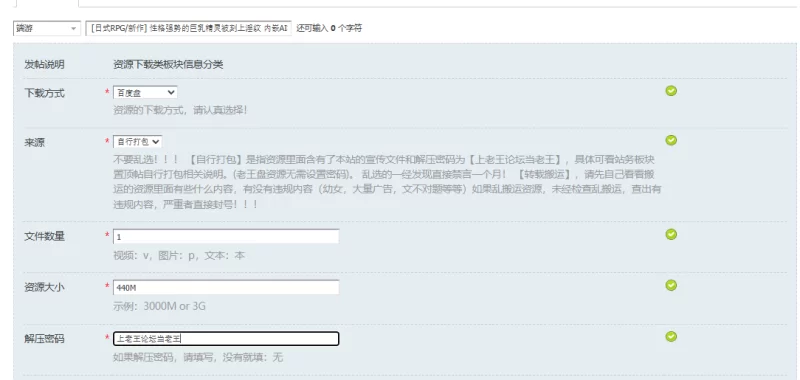This screenshot has width=800, height=380.
Task: Click hint text 视频：v，图片：p，文本：本
Action: point(179,256)
